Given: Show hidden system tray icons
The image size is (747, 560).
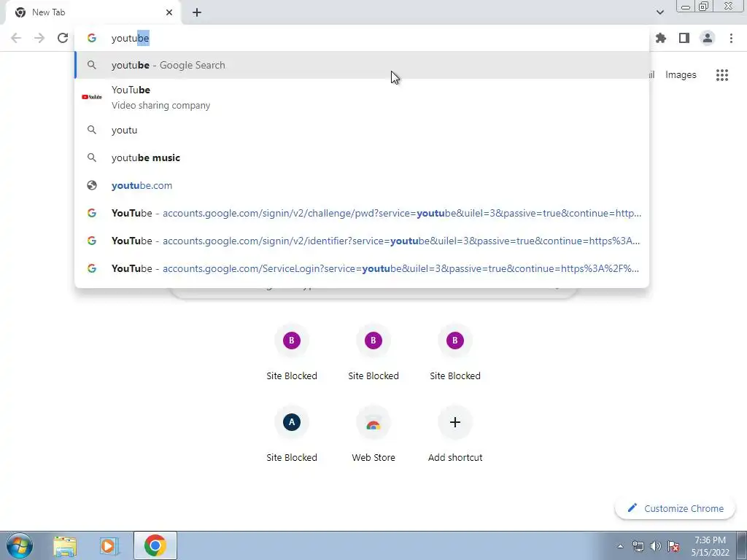Looking at the screenshot, I should tap(620, 546).
